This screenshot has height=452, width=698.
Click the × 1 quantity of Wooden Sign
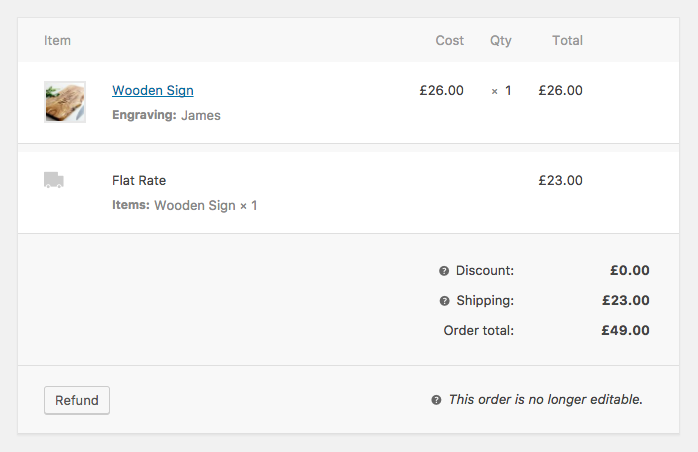[x=501, y=91]
